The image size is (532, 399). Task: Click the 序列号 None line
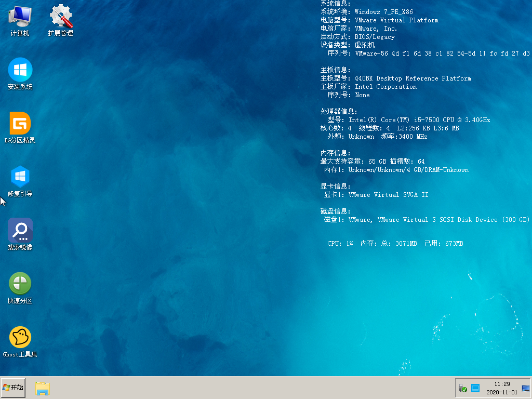pos(349,95)
